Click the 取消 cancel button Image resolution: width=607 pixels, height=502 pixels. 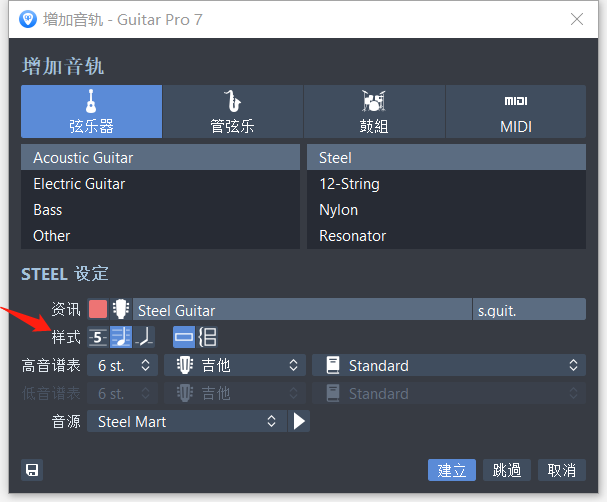[x=562, y=470]
